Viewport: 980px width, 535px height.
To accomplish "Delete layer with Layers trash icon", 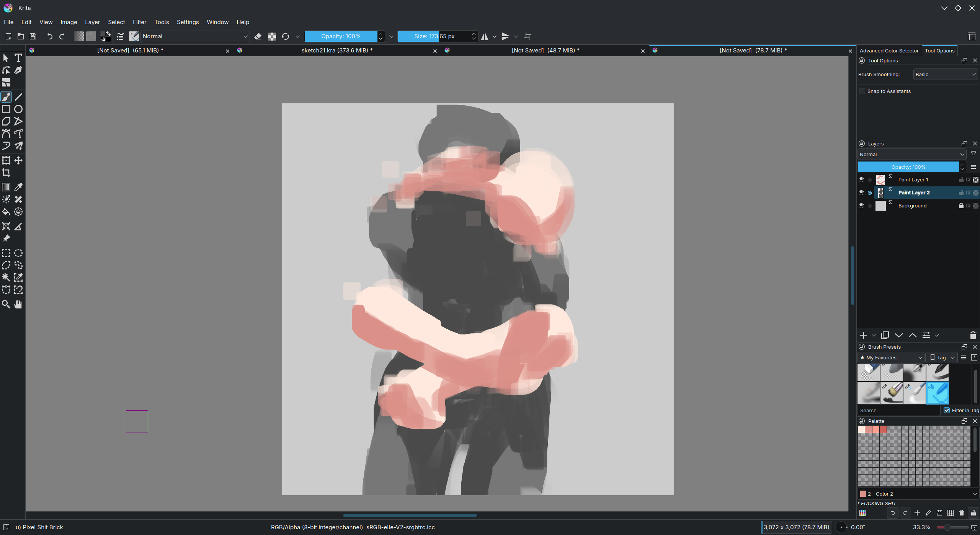I will (973, 336).
